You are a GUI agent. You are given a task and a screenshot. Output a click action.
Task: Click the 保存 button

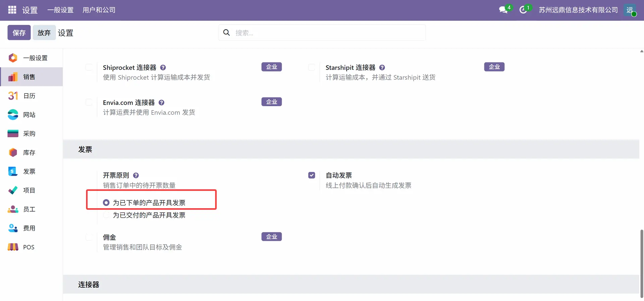pos(19,33)
